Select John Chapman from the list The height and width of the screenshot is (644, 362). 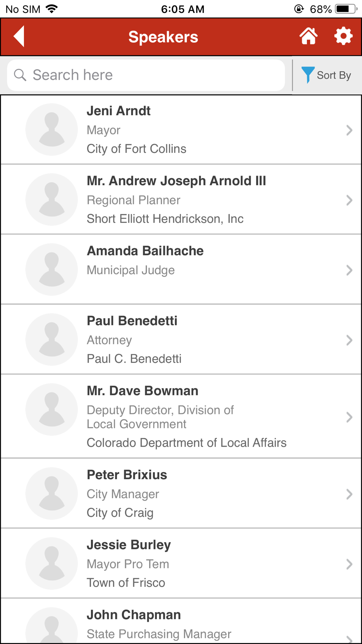coord(134,615)
